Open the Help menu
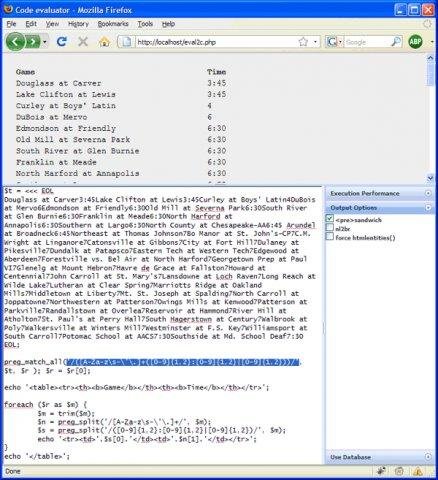Screen dimensions: 438x480 [x=168, y=24]
